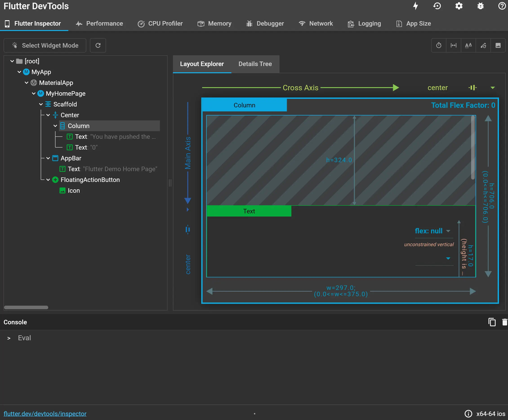This screenshot has height=420, width=508.
Task: Click the hot reload lightning bolt icon
Action: coord(415,6)
